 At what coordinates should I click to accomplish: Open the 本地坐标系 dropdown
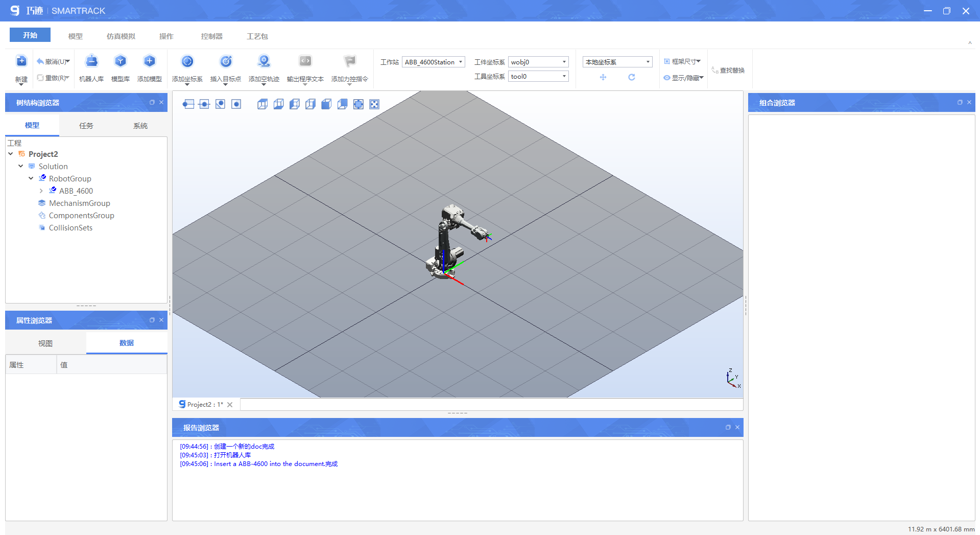617,62
